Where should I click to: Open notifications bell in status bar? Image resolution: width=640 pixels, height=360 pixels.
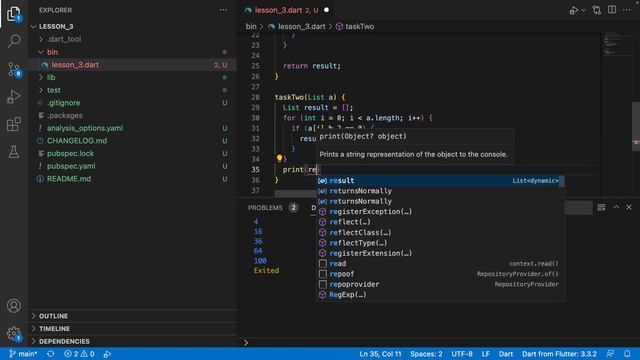click(x=627, y=353)
